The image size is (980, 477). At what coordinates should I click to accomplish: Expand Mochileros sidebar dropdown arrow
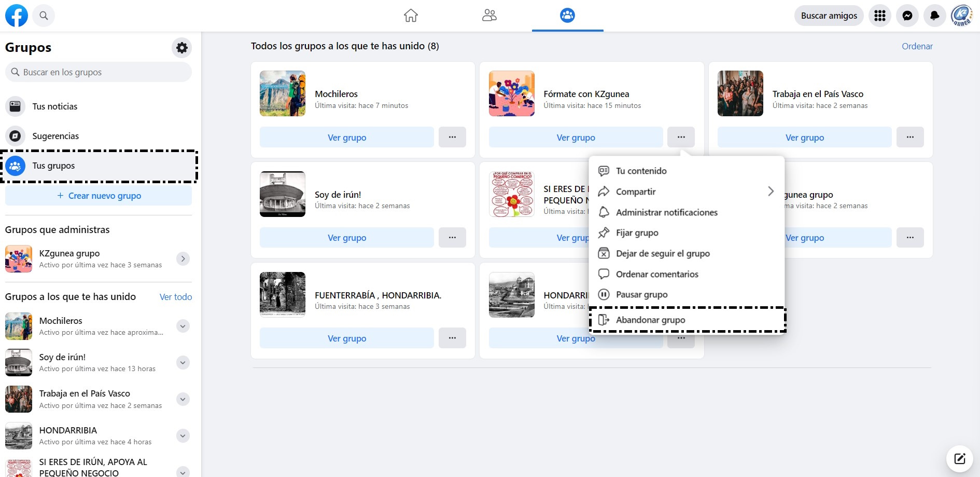183,326
